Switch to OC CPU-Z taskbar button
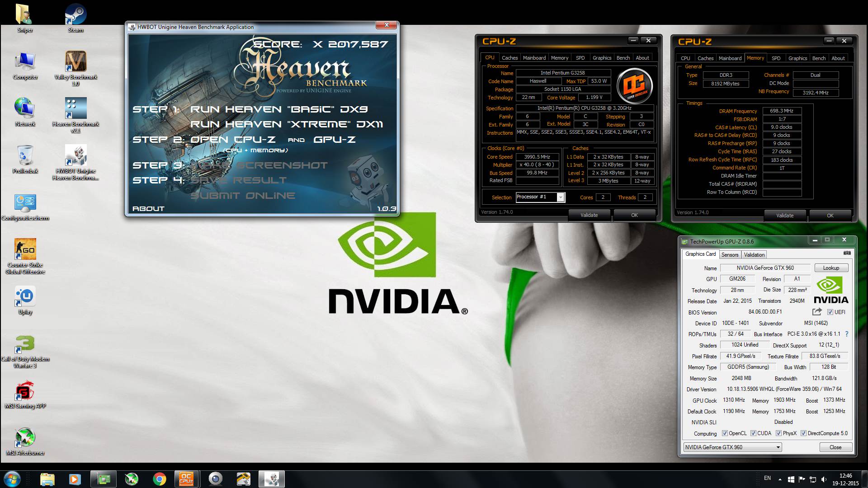 click(x=187, y=479)
